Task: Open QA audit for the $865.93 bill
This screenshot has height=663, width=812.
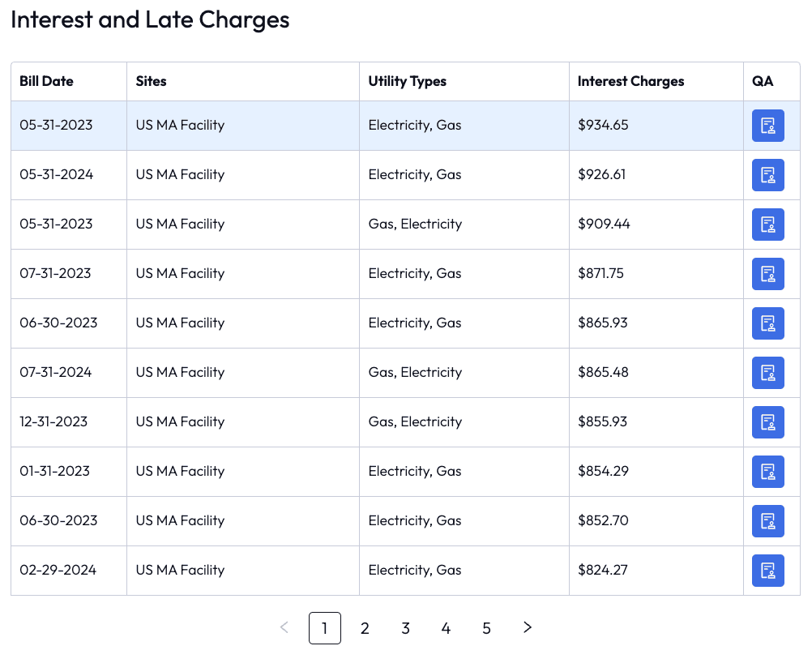Action: 768,323
